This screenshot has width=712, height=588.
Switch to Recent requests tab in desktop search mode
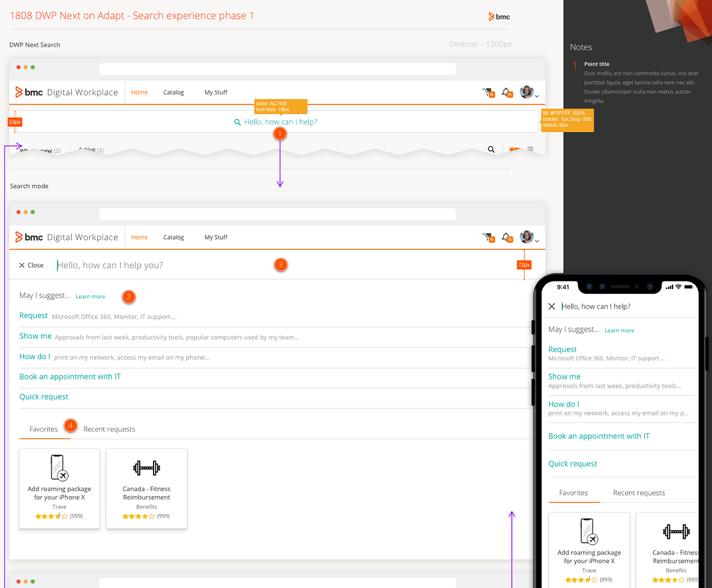(x=109, y=429)
